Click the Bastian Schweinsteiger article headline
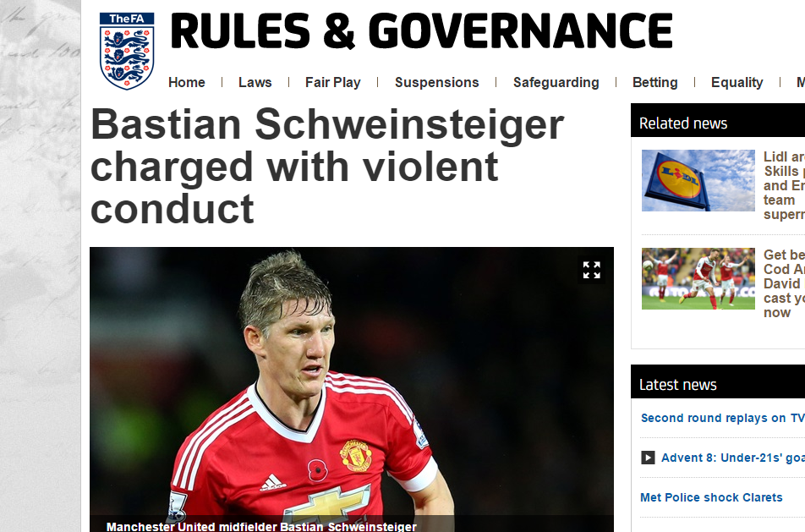The image size is (805, 532). click(327, 167)
